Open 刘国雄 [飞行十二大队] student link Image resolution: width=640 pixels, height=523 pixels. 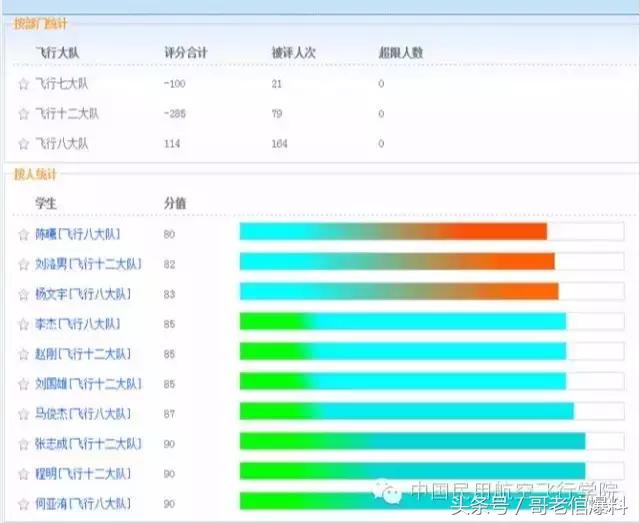[x=88, y=384]
